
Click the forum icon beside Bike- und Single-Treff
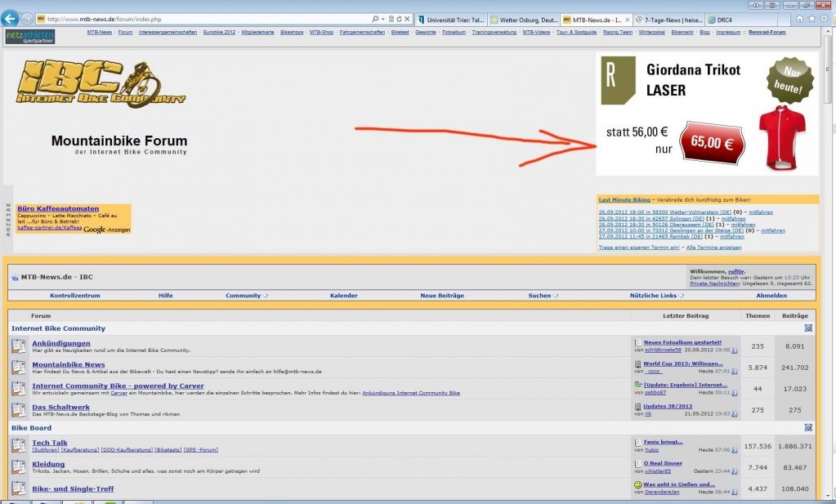[19, 488]
